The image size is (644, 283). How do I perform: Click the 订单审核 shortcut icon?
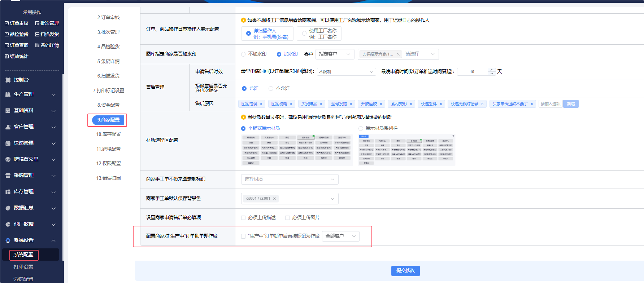point(6,23)
